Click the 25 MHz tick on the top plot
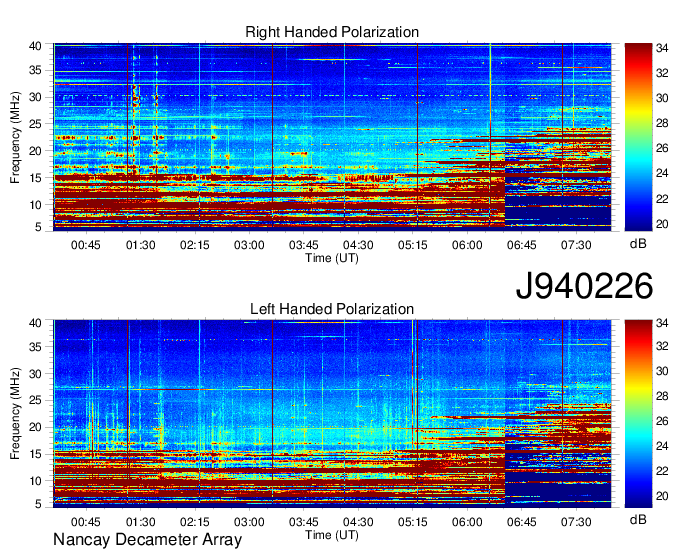 click(x=35, y=124)
